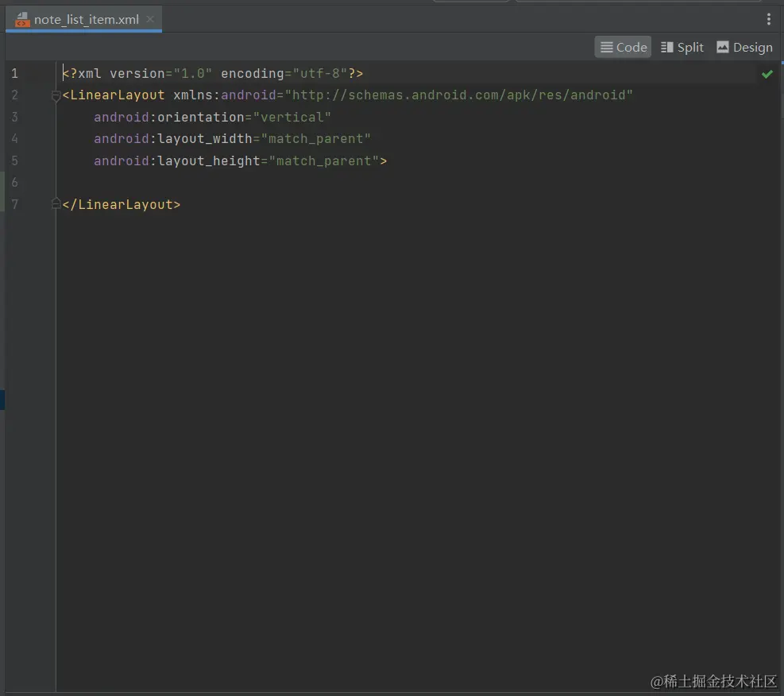Viewport: 784px width, 696px height.
Task: Click line number 1 in gutter
Action: click(x=15, y=74)
